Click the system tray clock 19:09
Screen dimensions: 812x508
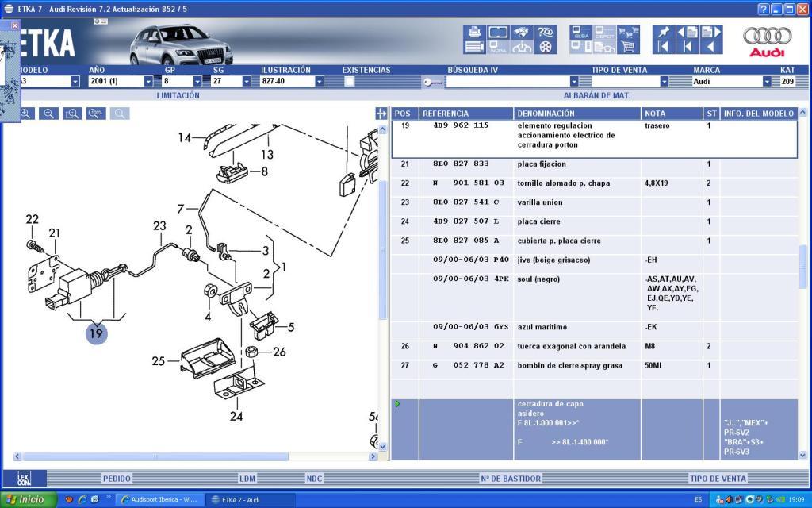796,500
